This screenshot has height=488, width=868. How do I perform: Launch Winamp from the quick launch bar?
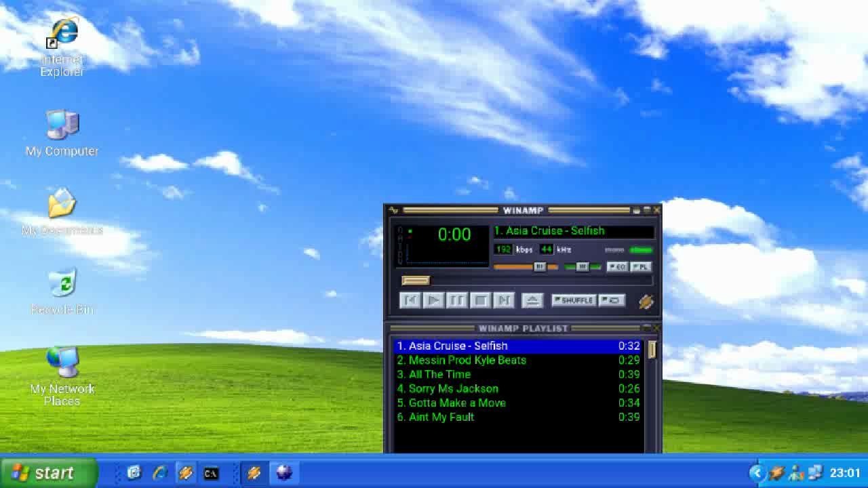[185, 472]
